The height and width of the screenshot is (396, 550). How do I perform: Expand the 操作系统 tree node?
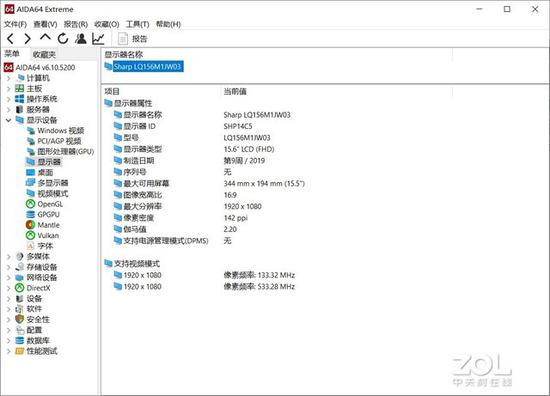pos(9,99)
